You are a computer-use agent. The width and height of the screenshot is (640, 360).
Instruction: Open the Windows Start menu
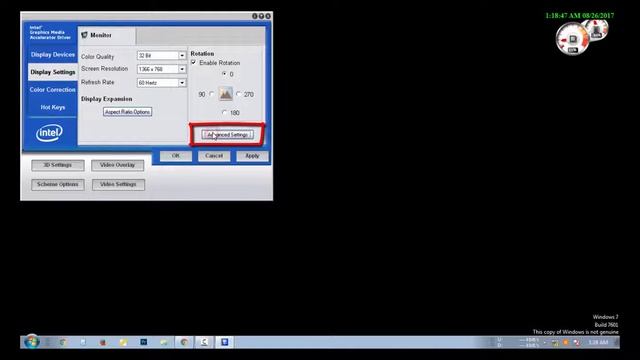click(x=32, y=342)
